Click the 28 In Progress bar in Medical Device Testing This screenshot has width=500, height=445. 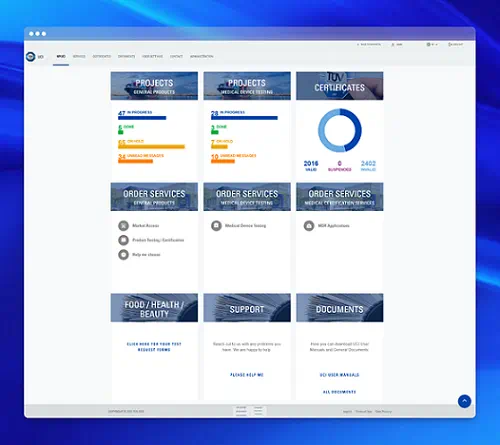(244, 118)
